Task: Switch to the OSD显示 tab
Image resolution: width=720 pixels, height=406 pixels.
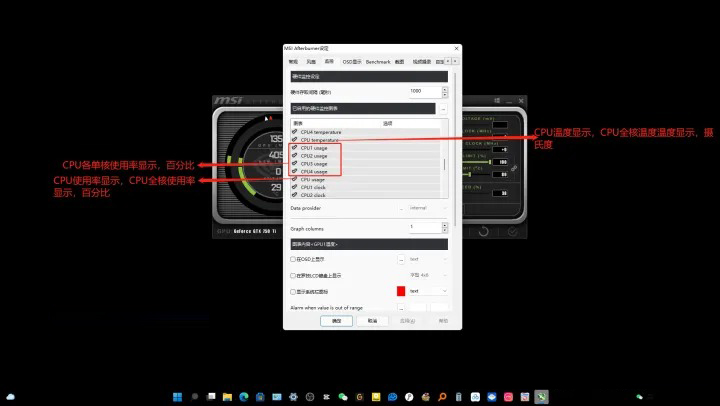Action: (x=352, y=62)
